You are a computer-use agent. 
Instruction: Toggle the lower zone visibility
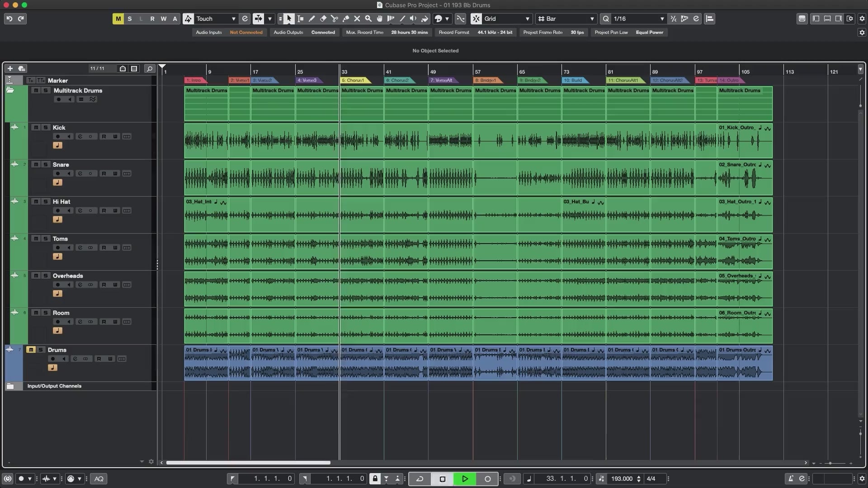(827, 19)
